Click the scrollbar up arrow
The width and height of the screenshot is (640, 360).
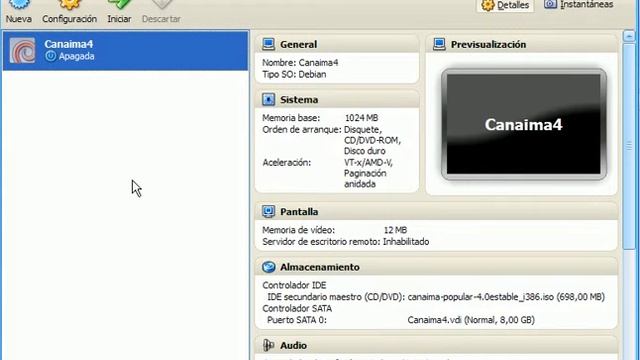coord(629,36)
